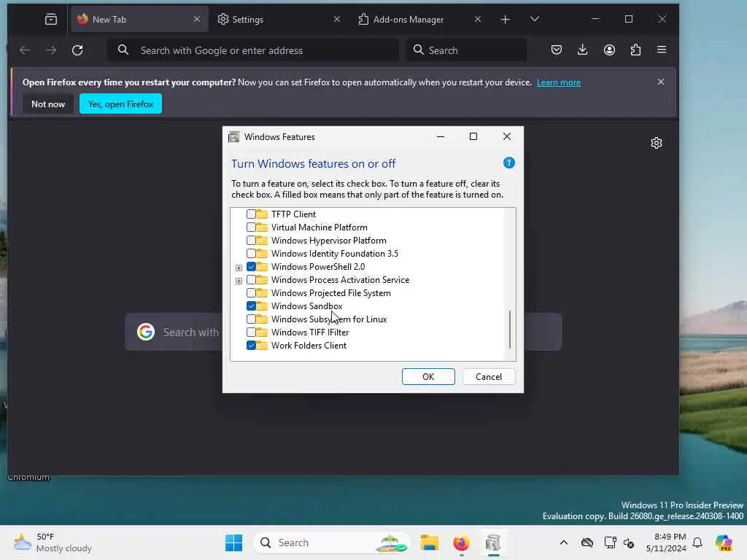Click Yes, open Firefox button
747x560 pixels.
point(120,104)
